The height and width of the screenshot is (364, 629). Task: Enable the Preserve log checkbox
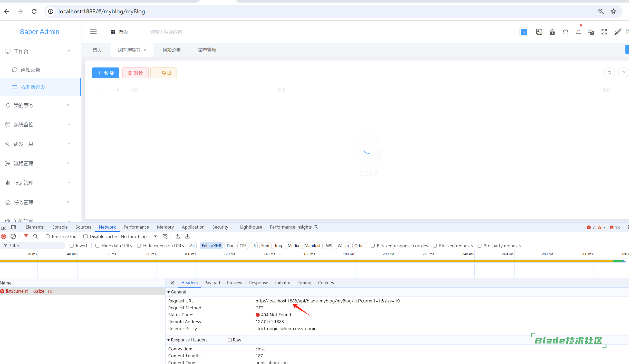[x=47, y=236]
